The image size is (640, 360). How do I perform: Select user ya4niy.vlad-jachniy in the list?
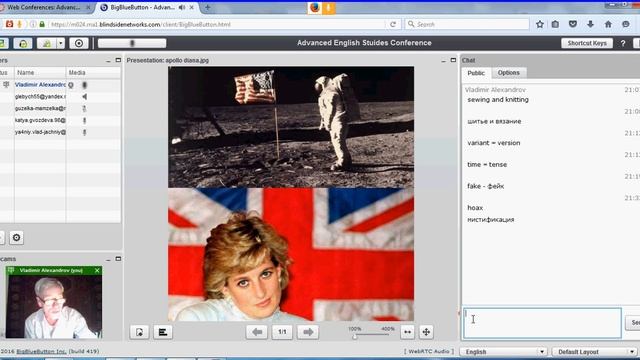tap(40, 132)
